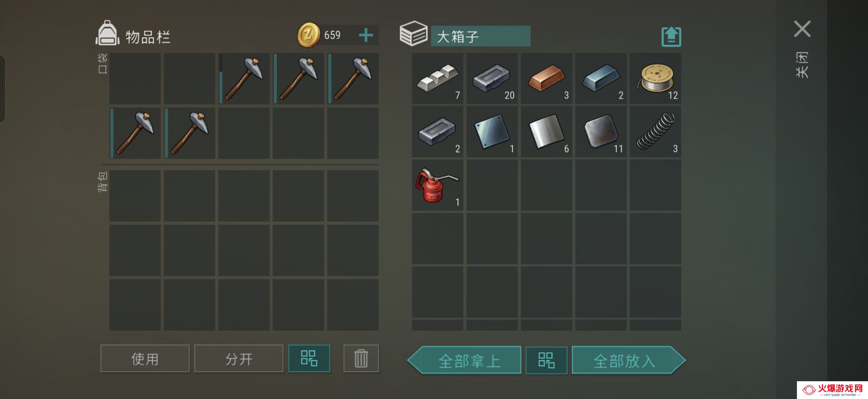Select the rusty metal plate stack of 11
868x399 pixels.
coord(601,132)
